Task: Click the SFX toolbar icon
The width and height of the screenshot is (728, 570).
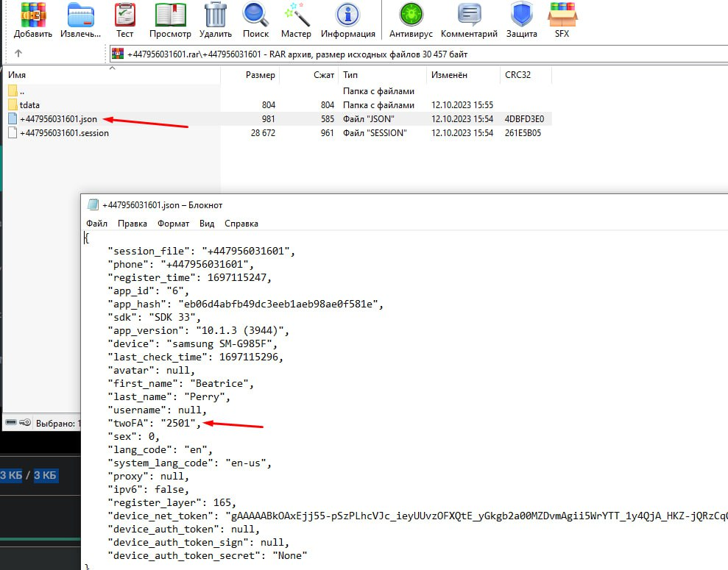Action: 562,15
